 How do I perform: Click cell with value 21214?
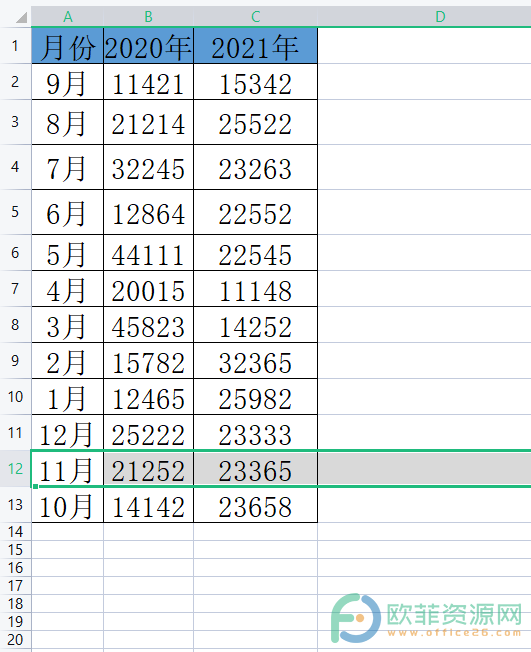(x=148, y=122)
